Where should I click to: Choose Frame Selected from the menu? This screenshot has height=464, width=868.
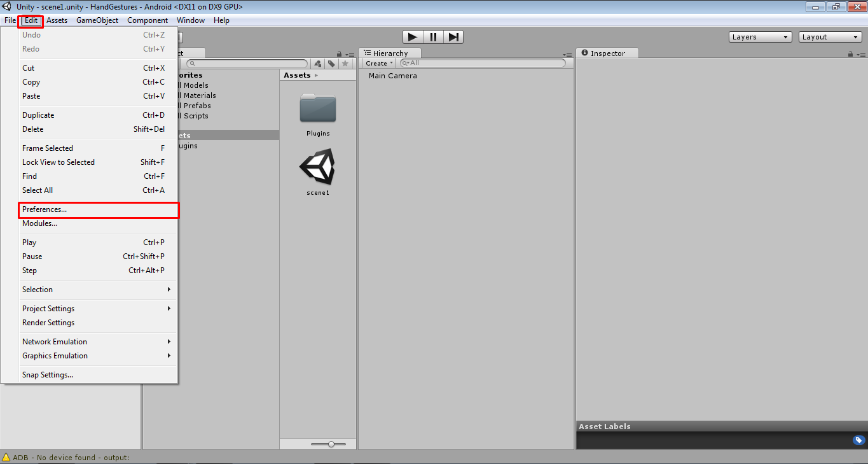99,148
